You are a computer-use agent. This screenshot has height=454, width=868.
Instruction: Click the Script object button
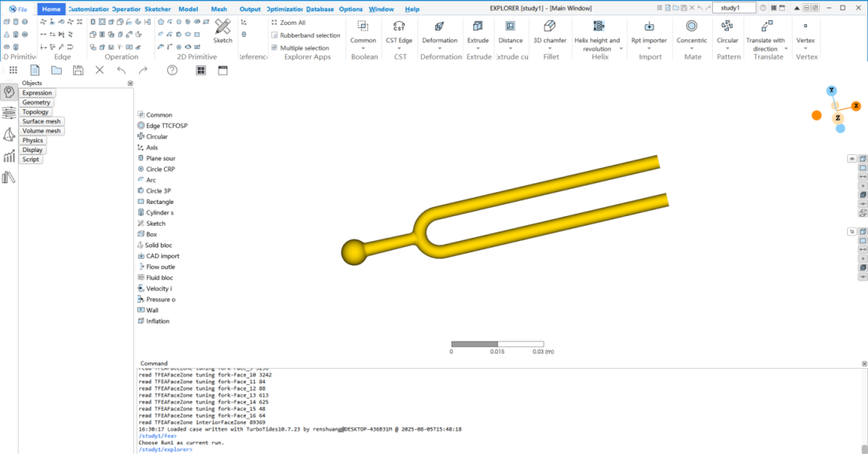pyautogui.click(x=31, y=159)
